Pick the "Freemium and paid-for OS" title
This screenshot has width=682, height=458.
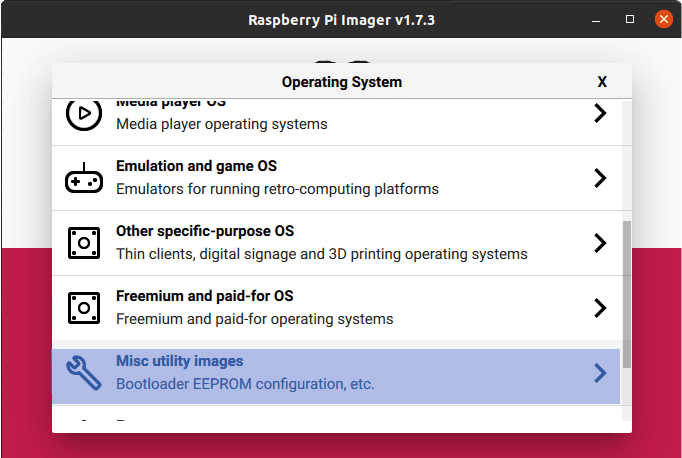click(x=204, y=296)
